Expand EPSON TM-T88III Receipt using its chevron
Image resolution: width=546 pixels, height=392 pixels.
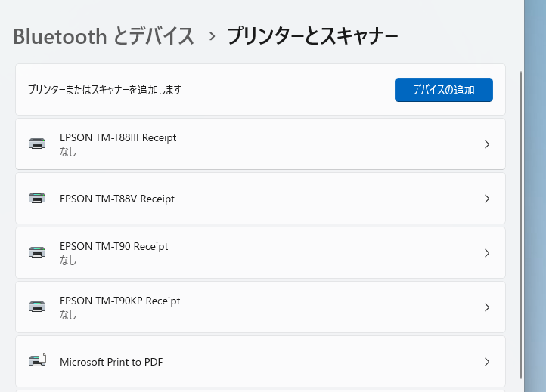[487, 144]
